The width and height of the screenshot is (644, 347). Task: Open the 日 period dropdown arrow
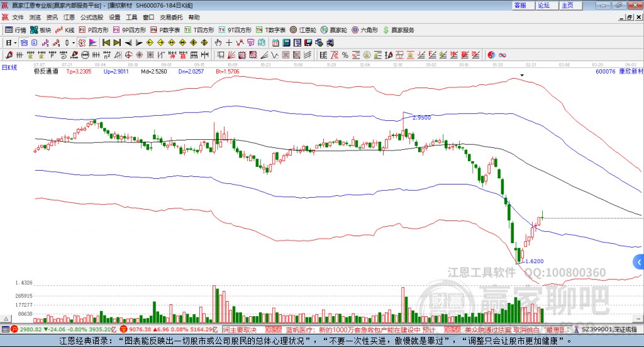(16, 42)
